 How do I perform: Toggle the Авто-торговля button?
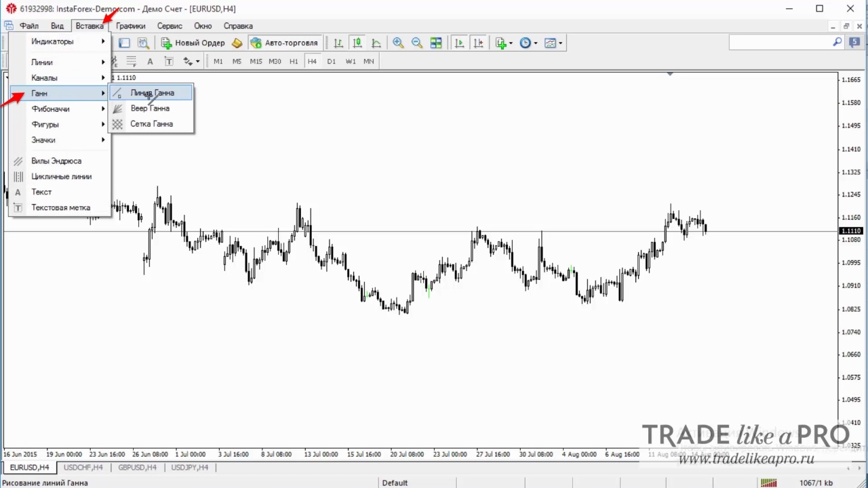[x=285, y=43]
